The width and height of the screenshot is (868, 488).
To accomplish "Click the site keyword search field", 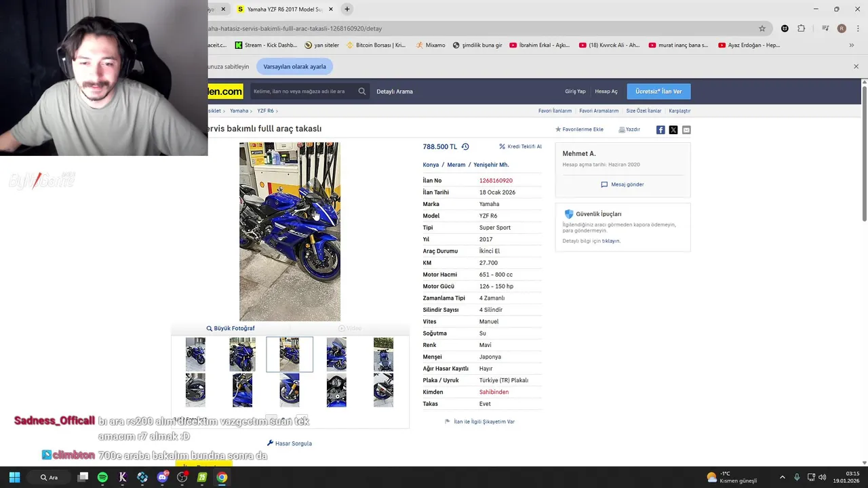I will (x=303, y=91).
